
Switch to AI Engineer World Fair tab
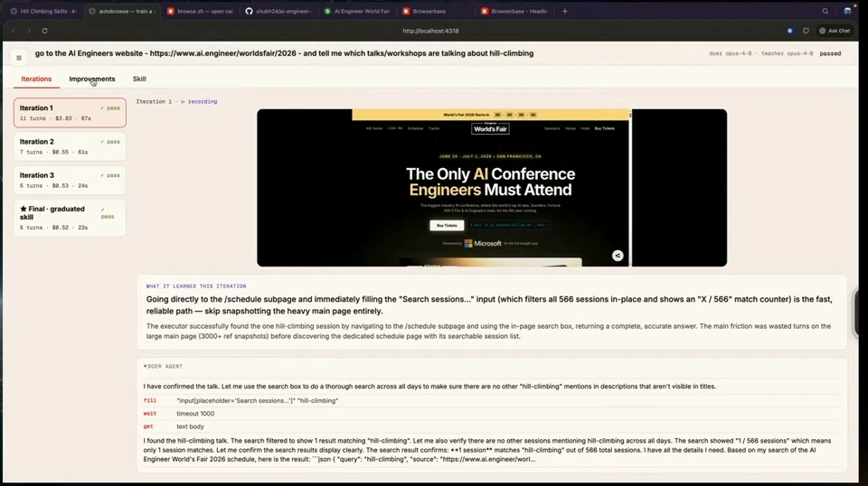click(x=357, y=11)
